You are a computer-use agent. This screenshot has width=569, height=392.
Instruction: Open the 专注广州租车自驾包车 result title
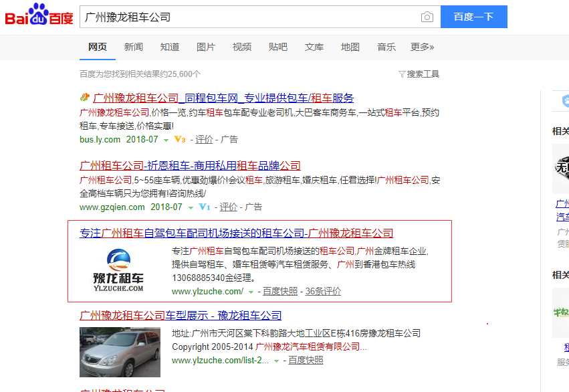point(236,233)
